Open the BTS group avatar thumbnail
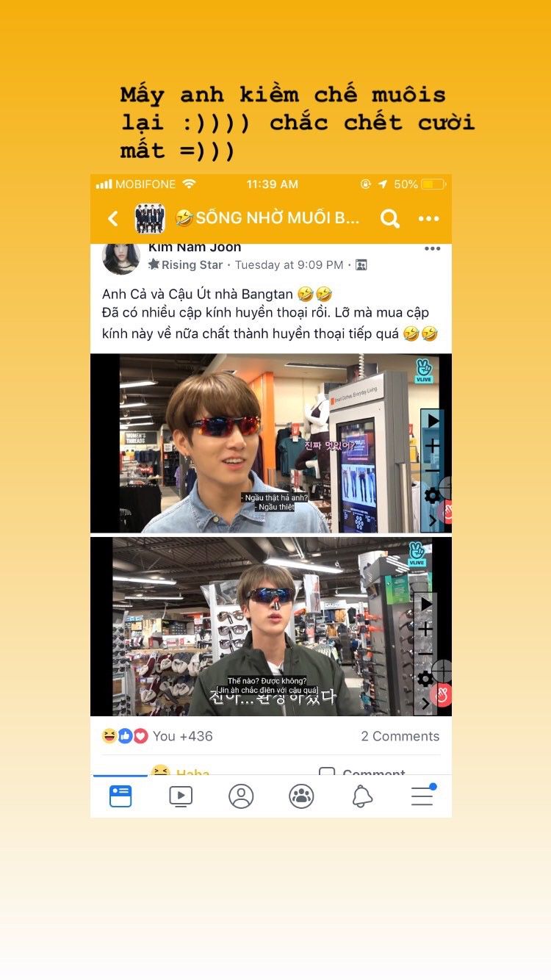 click(150, 218)
